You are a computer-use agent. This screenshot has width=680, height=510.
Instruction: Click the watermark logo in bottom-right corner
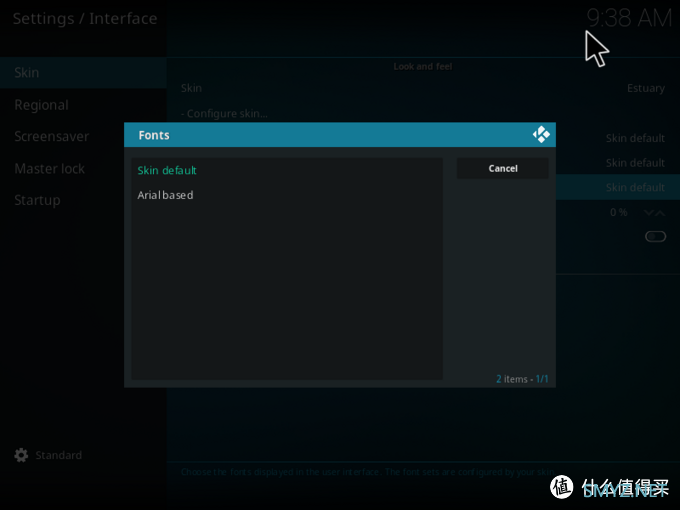point(610,487)
